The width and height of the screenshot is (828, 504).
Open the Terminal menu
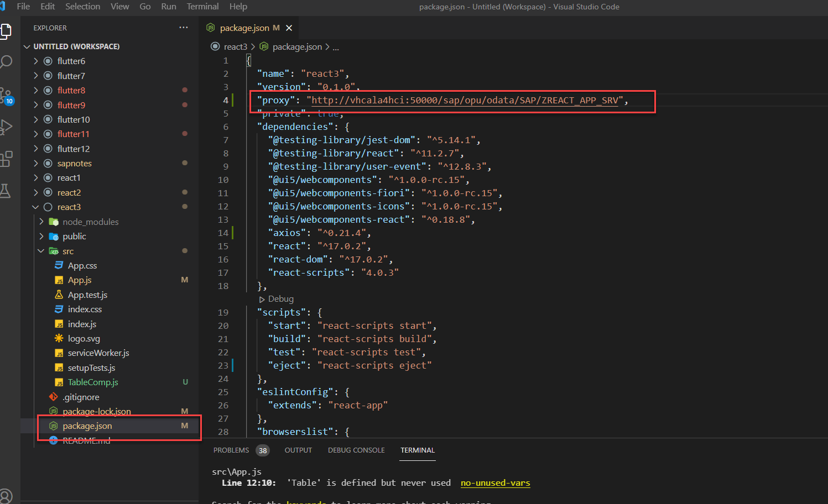click(202, 7)
